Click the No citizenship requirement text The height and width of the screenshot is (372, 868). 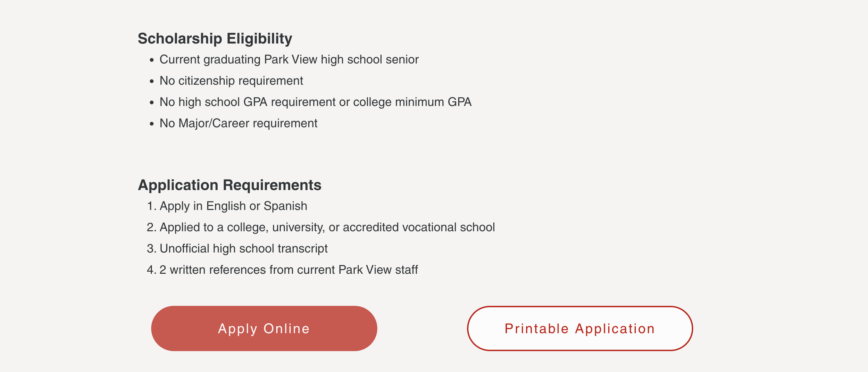tap(231, 81)
